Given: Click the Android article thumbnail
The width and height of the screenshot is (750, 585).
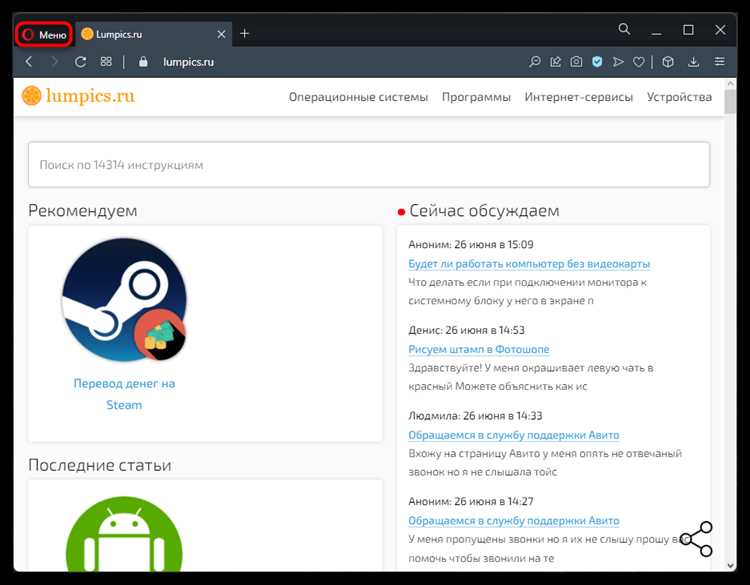Looking at the screenshot, I should tap(124, 533).
